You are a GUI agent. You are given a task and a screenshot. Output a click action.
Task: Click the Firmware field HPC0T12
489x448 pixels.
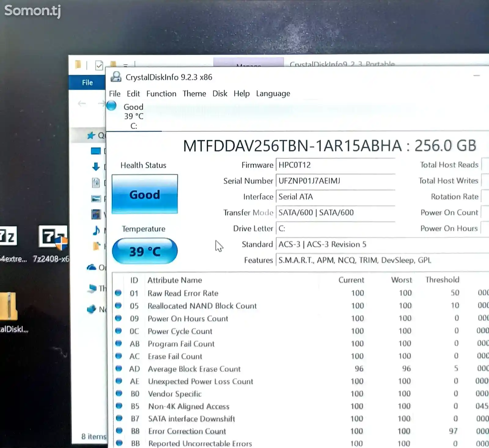coord(335,165)
